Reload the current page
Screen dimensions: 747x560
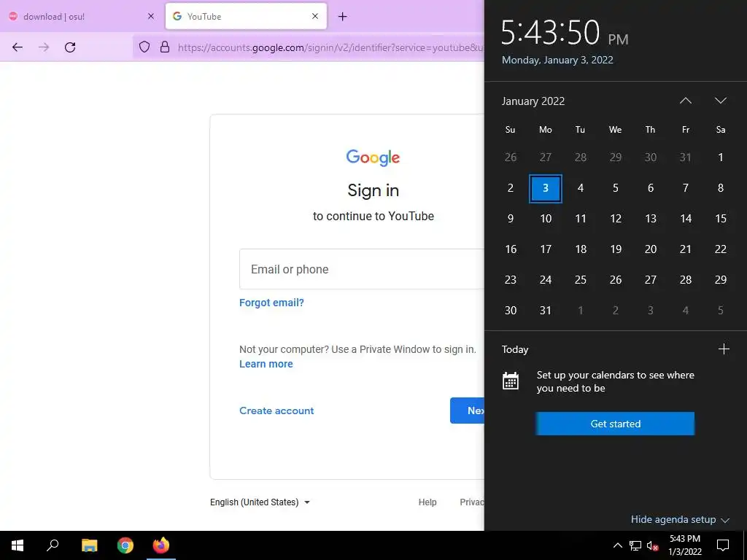coord(70,47)
